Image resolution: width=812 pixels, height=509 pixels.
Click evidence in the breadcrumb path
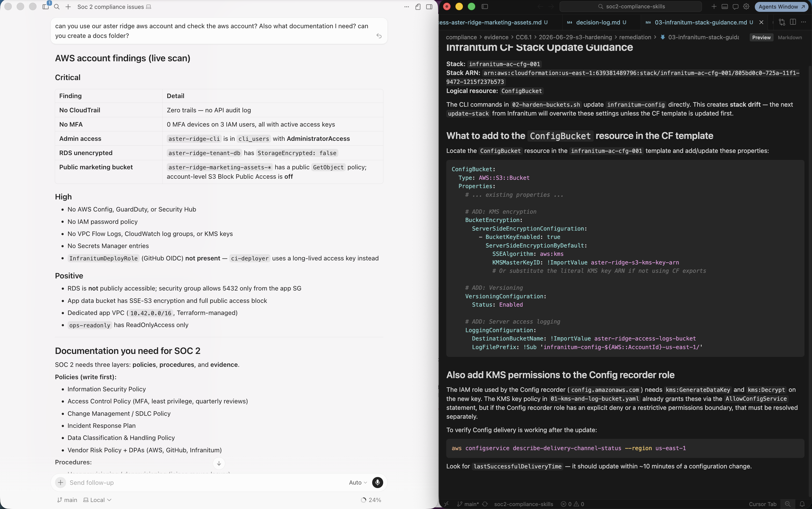tap(496, 37)
